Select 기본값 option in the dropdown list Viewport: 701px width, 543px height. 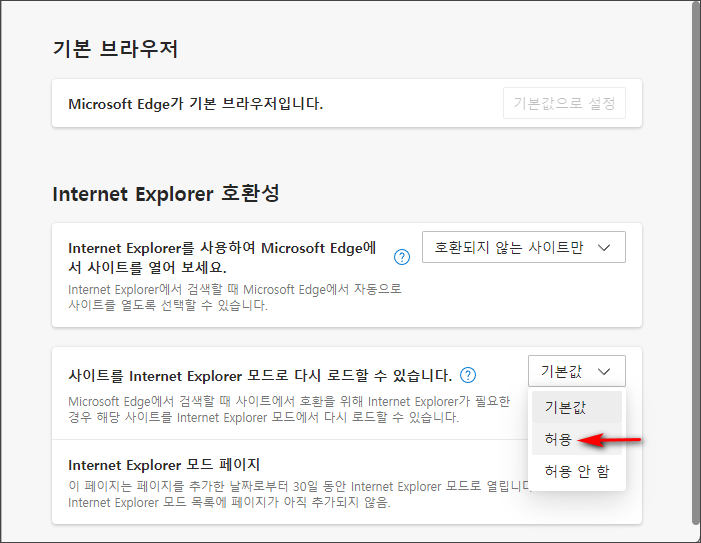point(577,407)
